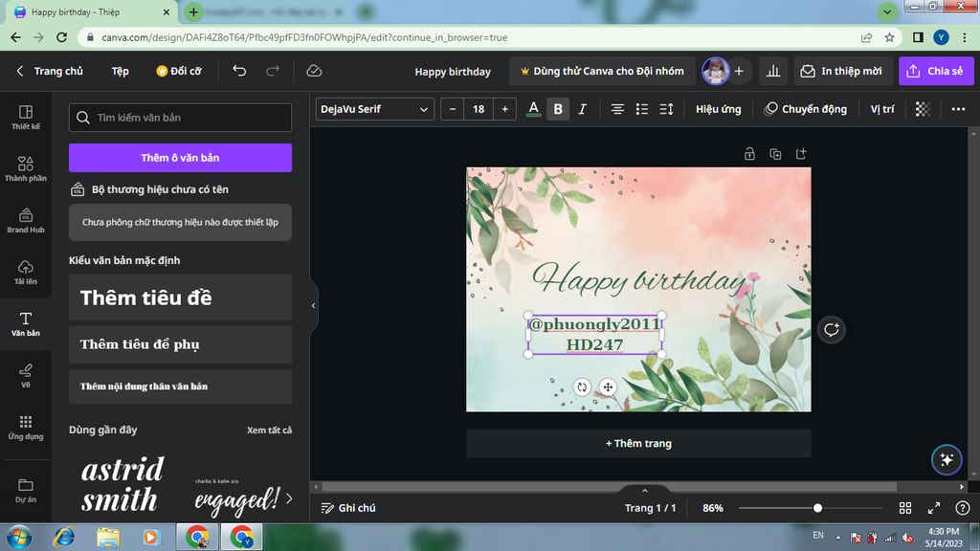This screenshot has width=980, height=551.
Task: Open the Ứng dụng apps panel
Action: click(26, 428)
